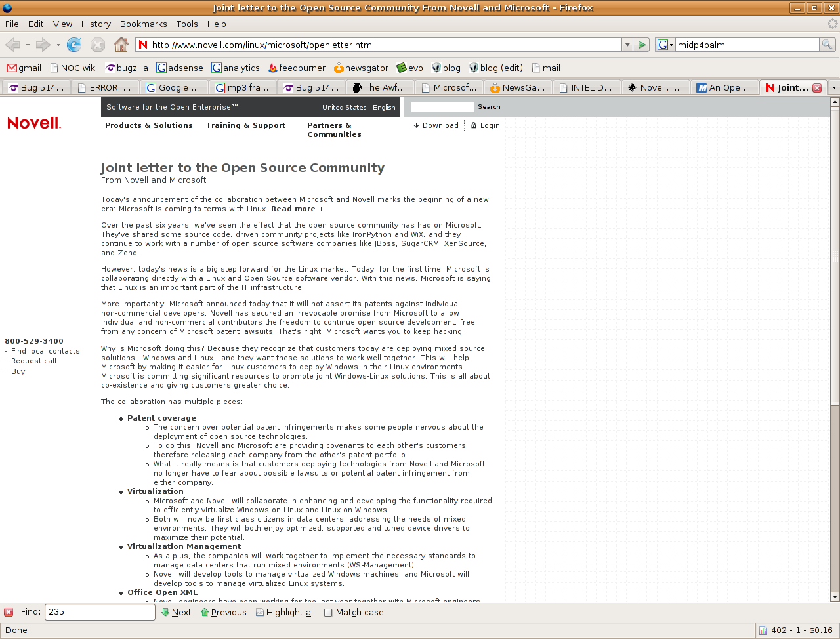Viewport: 840px width, 639px height.
Task: Open the feedburner bookmark
Action: click(297, 68)
